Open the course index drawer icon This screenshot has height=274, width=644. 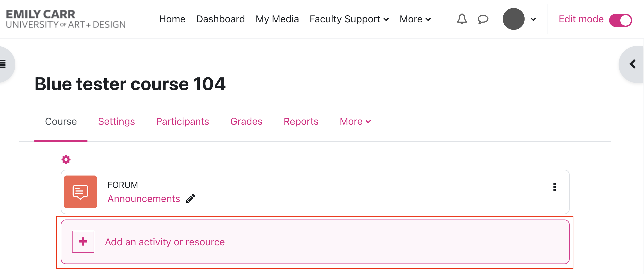pos(3,64)
